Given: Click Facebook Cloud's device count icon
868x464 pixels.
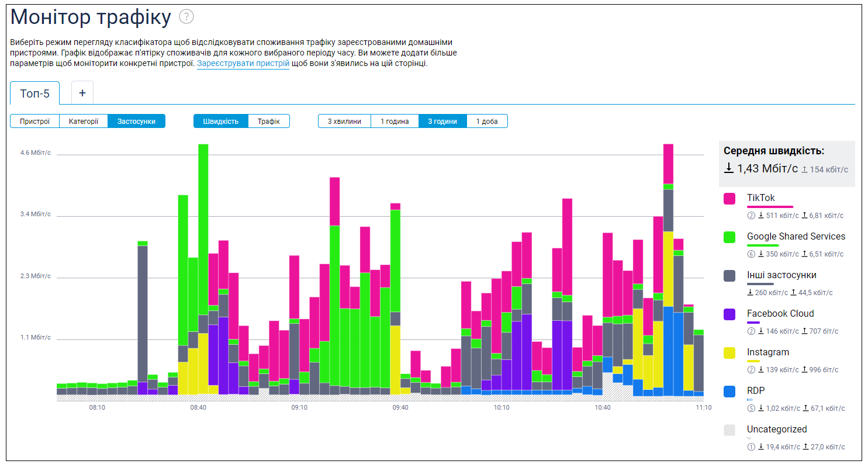Looking at the screenshot, I should [751, 331].
